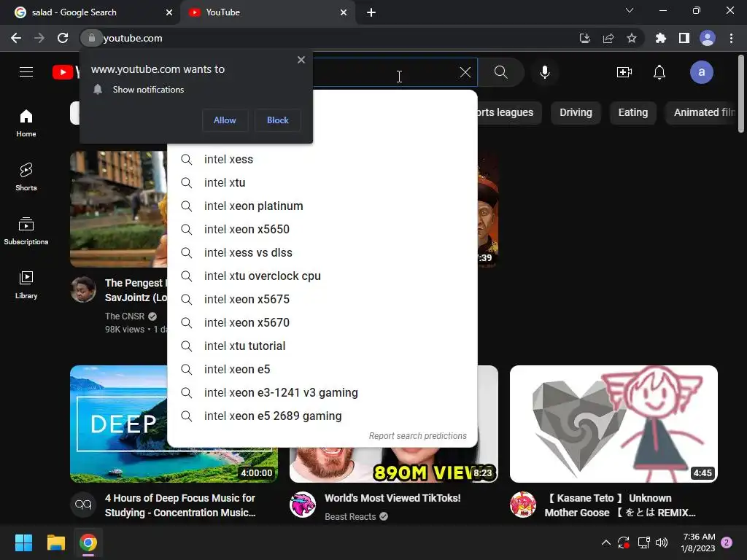
Task: Open World's Most Viewed TikToks! title
Action: pos(392,498)
